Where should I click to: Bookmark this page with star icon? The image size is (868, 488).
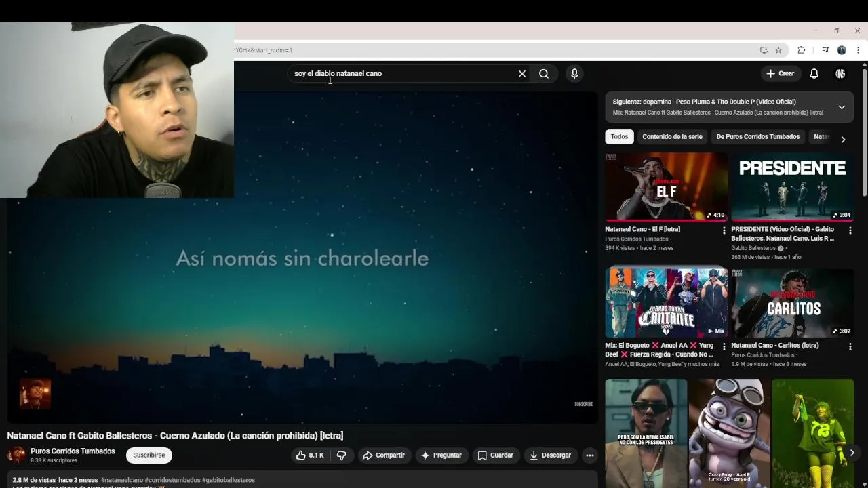pyautogui.click(x=778, y=50)
